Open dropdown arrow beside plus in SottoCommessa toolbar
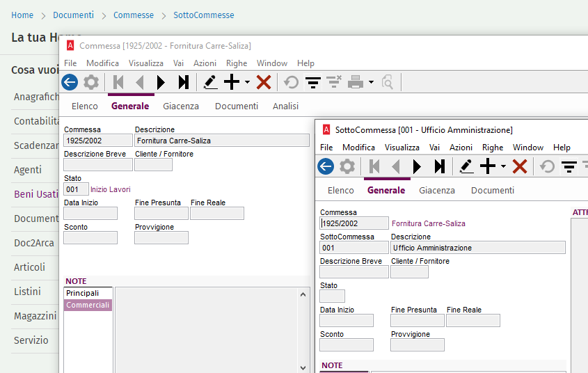The height and width of the screenshot is (373, 588). click(x=503, y=166)
